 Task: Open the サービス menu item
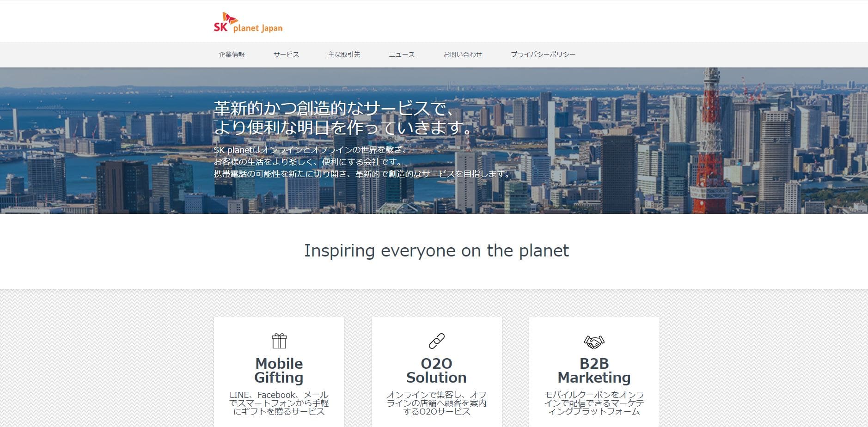pyautogui.click(x=286, y=55)
